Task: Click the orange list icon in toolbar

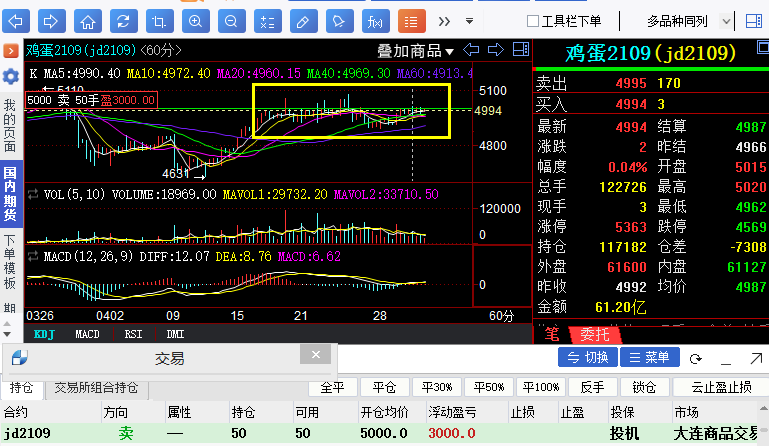Action: (x=411, y=21)
